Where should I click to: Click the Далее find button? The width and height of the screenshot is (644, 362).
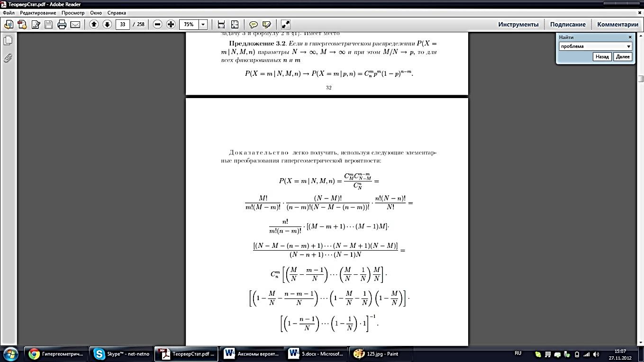pos(622,56)
